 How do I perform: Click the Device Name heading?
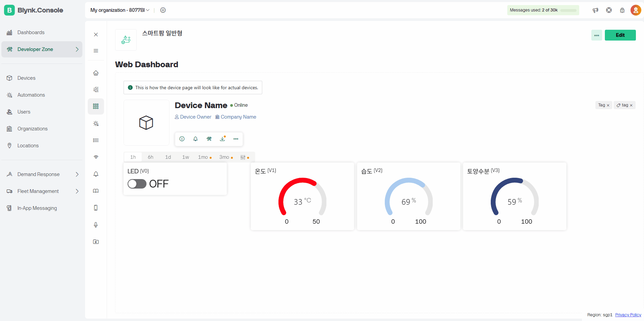click(201, 105)
